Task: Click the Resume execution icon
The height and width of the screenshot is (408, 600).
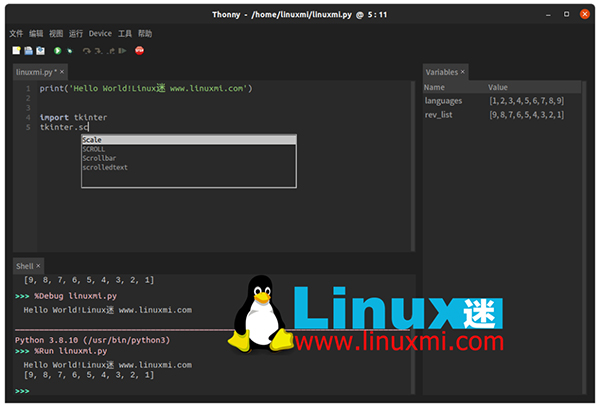Action: coord(122,51)
